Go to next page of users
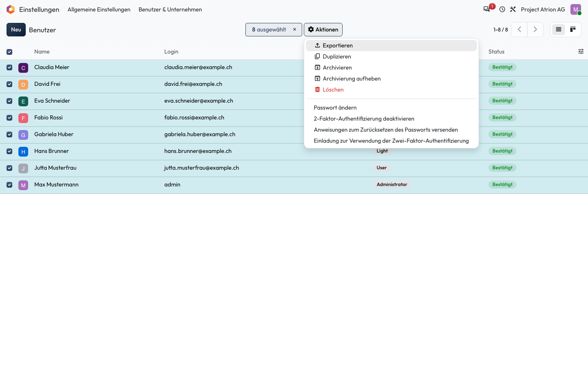The height and width of the screenshot is (368, 588). click(535, 29)
